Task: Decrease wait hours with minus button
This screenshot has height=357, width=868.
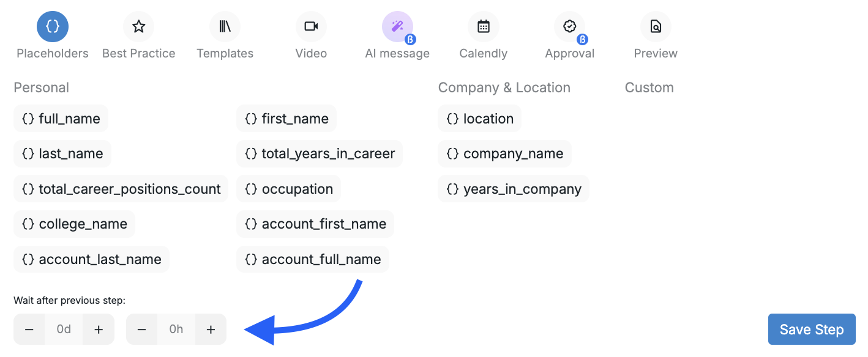Action: (x=142, y=329)
